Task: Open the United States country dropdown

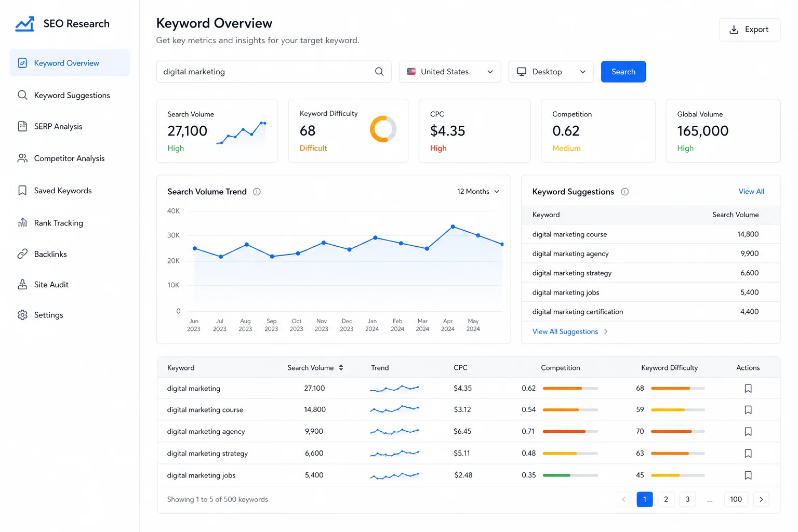Action: click(450, 72)
